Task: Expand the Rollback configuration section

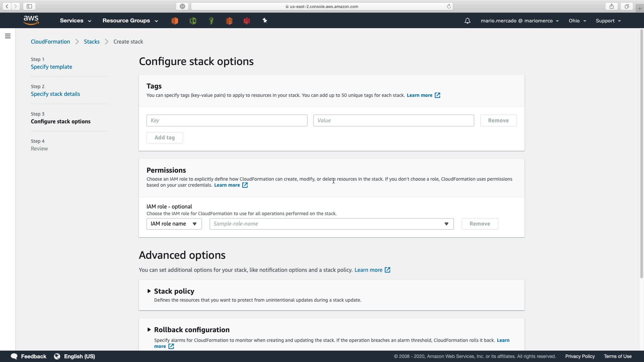Action: click(x=149, y=329)
